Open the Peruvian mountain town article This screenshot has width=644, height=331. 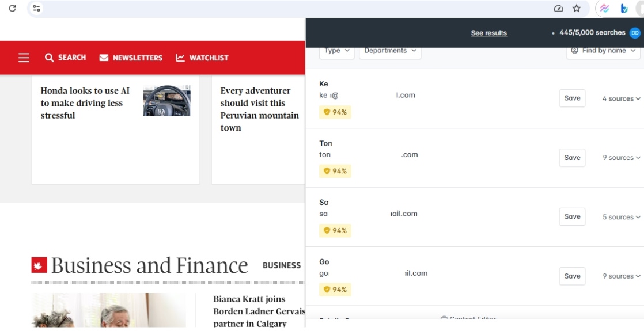pyautogui.click(x=260, y=109)
